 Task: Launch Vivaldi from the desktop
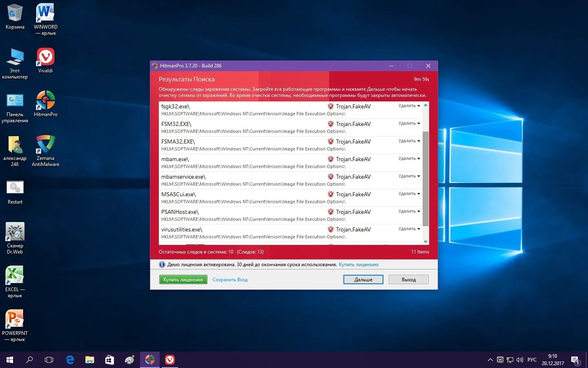tap(45, 60)
